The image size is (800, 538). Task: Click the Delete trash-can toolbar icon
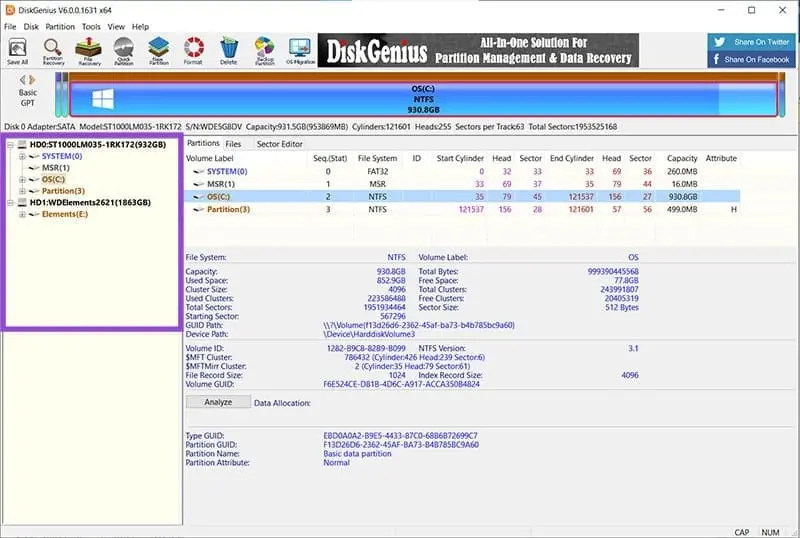(229, 51)
